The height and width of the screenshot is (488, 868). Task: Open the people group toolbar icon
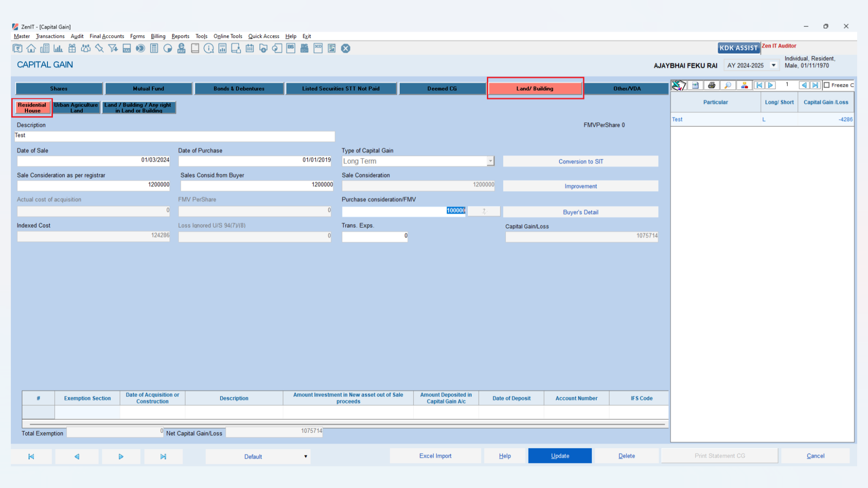pos(86,48)
